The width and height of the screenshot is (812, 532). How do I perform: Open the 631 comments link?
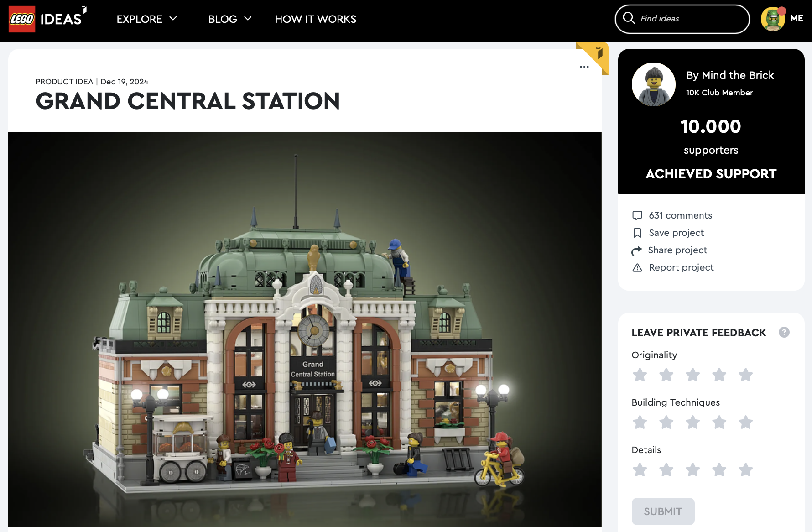click(x=680, y=215)
